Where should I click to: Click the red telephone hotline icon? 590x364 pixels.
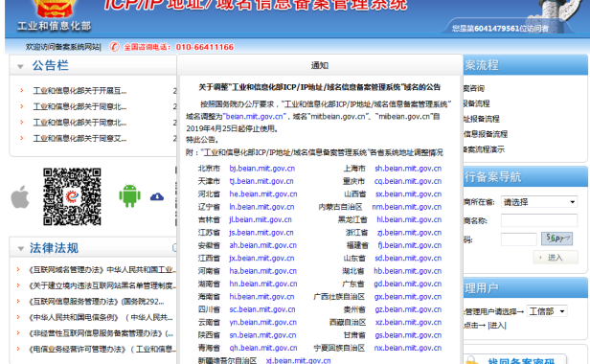click(x=114, y=47)
